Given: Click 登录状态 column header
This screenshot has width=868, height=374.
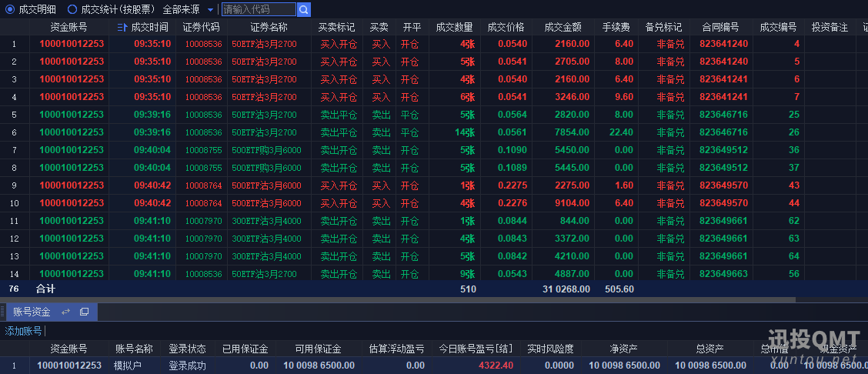Looking at the screenshot, I should click(x=187, y=349).
